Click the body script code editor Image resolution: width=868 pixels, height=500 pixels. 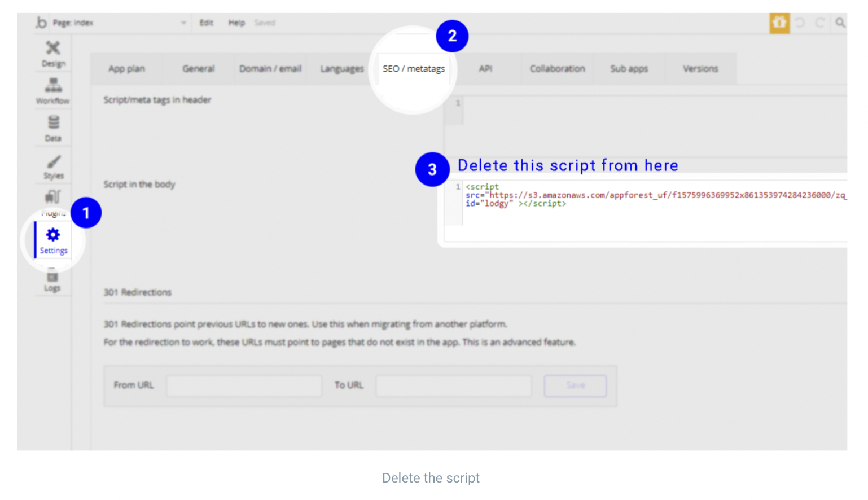pos(646,210)
